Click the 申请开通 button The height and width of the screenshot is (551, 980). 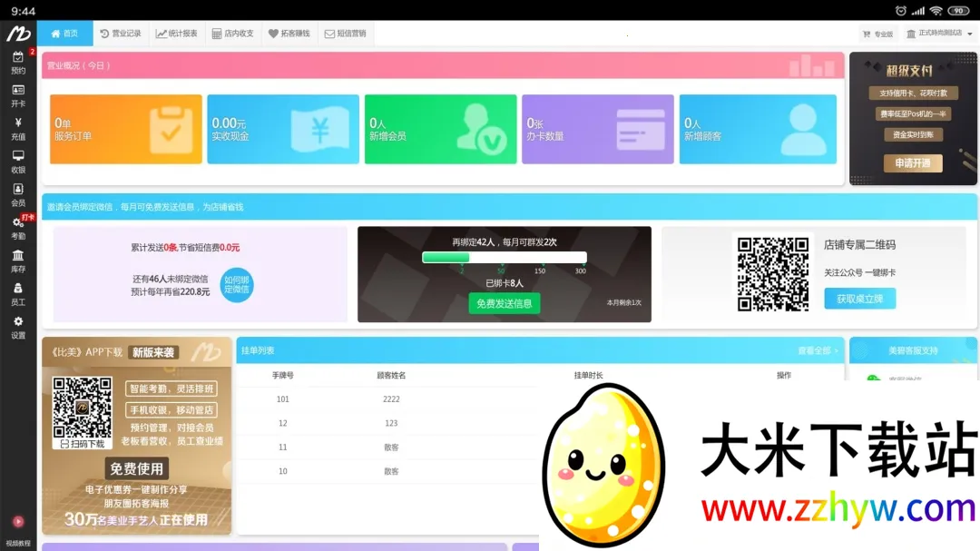pos(912,163)
